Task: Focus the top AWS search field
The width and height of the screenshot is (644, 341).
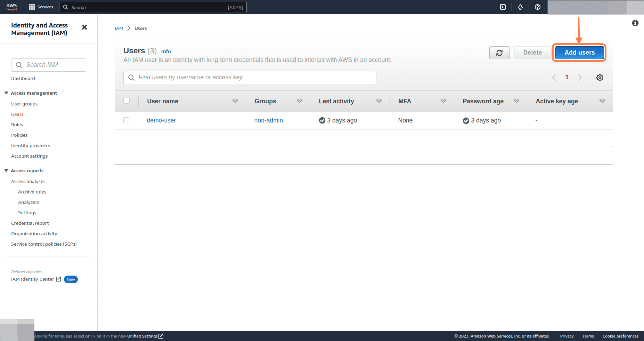Action: coord(153,7)
